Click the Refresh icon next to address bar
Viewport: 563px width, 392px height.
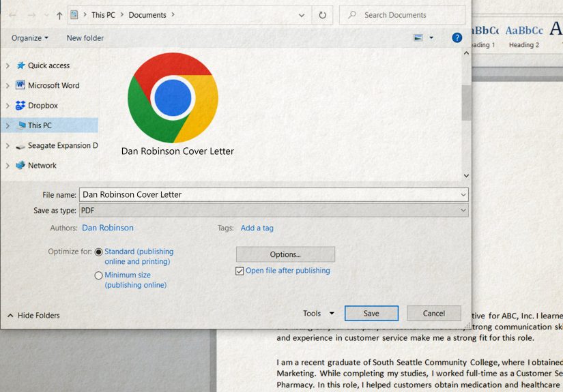322,15
